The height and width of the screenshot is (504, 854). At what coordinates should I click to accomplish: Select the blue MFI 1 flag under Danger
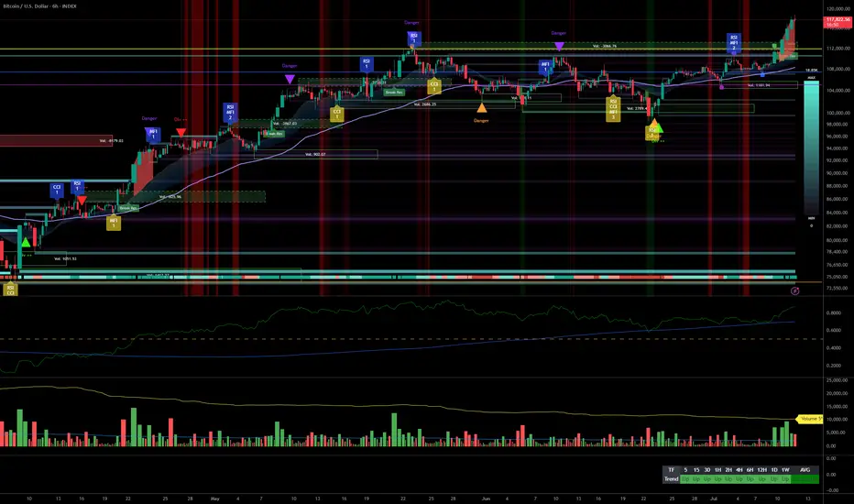click(x=153, y=135)
